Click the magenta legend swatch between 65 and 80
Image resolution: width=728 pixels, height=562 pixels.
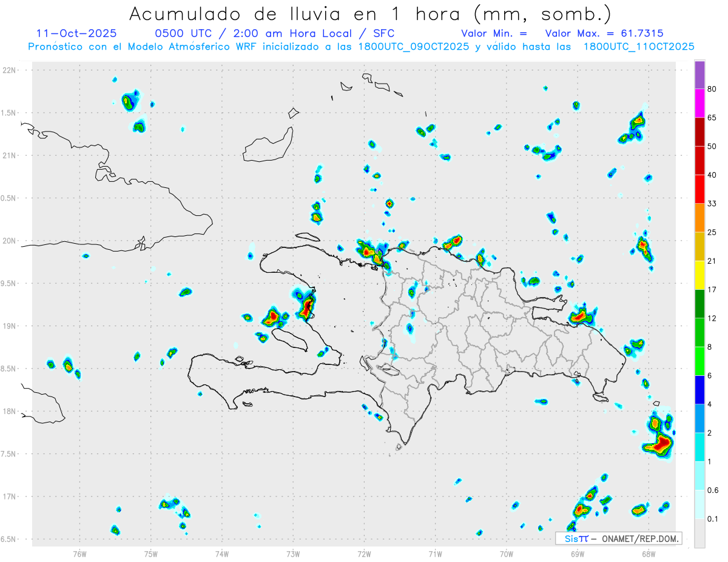700,103
